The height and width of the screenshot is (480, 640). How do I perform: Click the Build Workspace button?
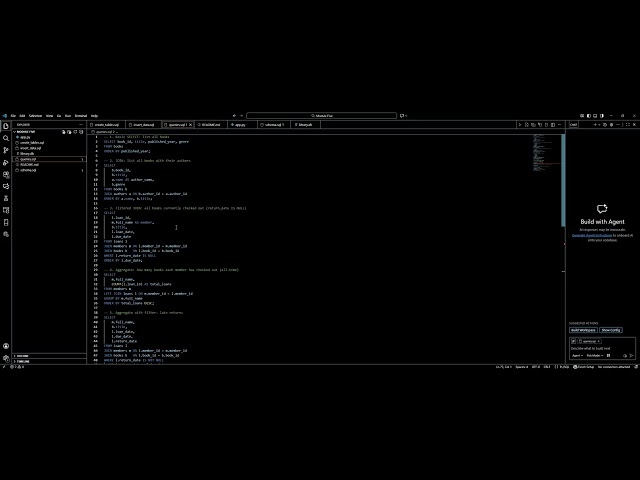click(583, 330)
